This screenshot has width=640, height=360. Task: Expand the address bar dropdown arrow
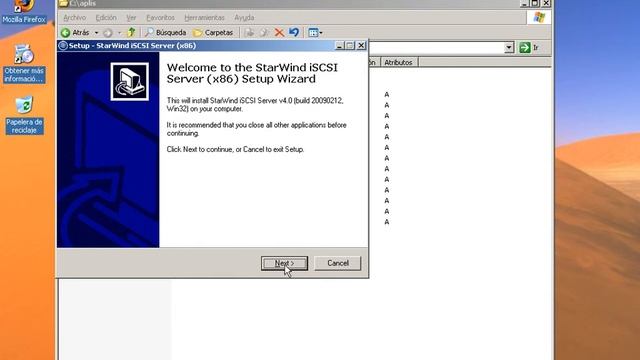click(509, 48)
